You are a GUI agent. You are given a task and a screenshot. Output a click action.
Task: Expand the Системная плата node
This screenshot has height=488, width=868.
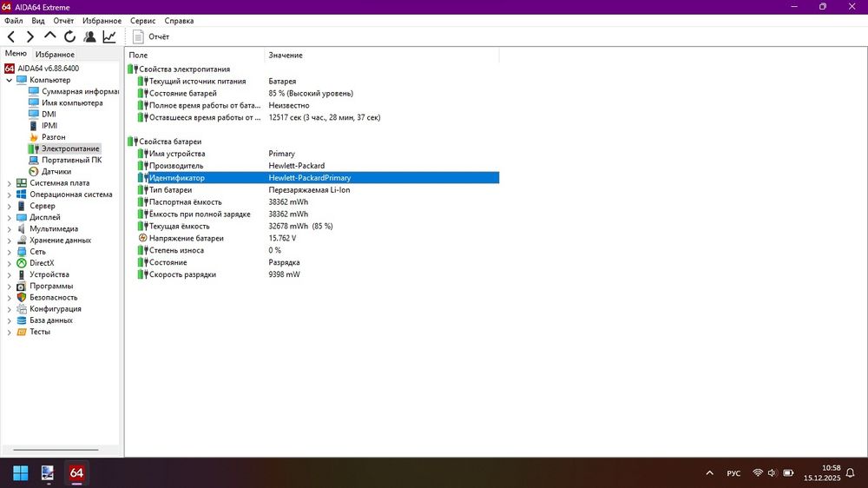pos(9,183)
